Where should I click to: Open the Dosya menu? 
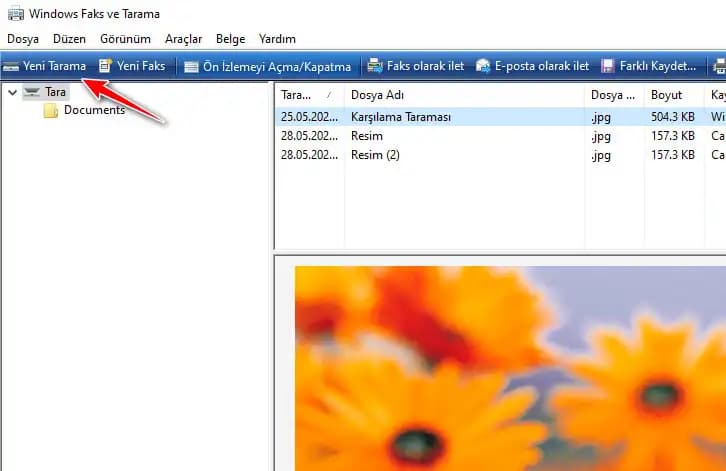[x=23, y=39]
